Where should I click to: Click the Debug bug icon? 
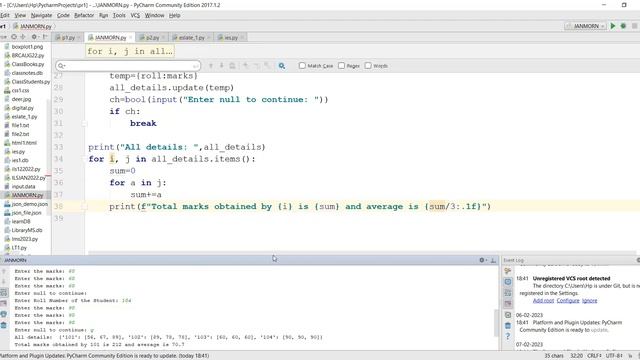[x=623, y=26]
